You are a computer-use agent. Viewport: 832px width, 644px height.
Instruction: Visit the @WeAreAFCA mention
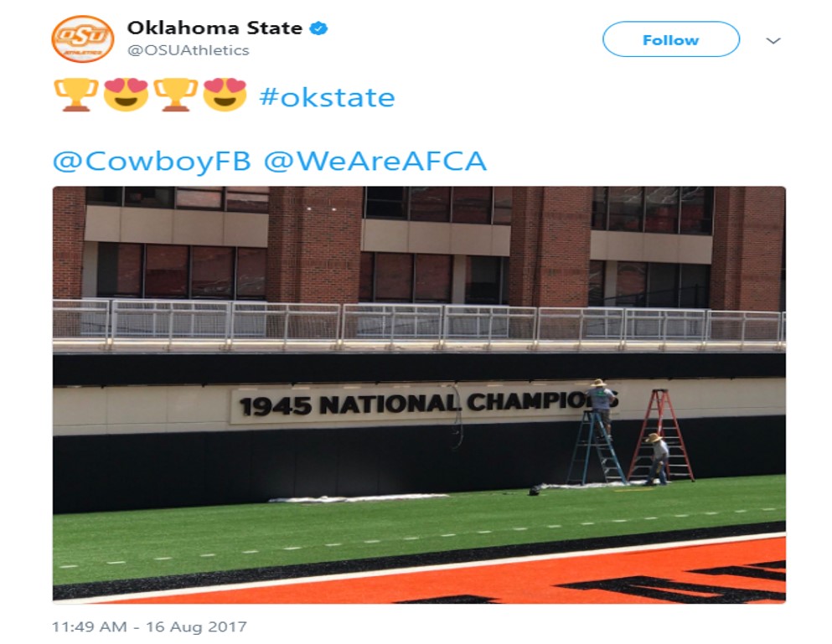tap(375, 161)
